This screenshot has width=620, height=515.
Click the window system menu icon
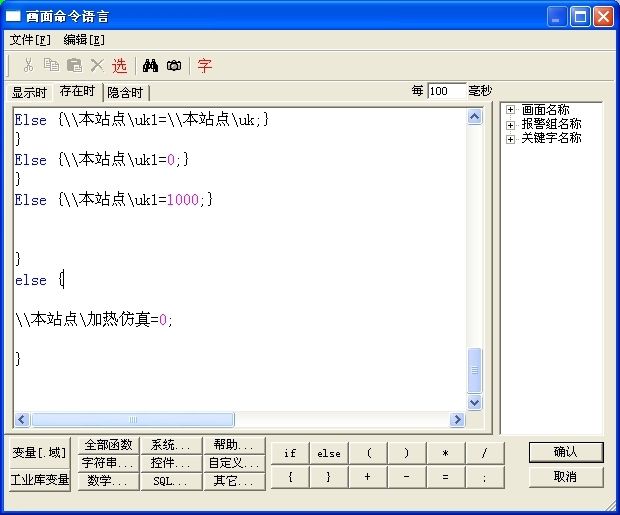13,16
